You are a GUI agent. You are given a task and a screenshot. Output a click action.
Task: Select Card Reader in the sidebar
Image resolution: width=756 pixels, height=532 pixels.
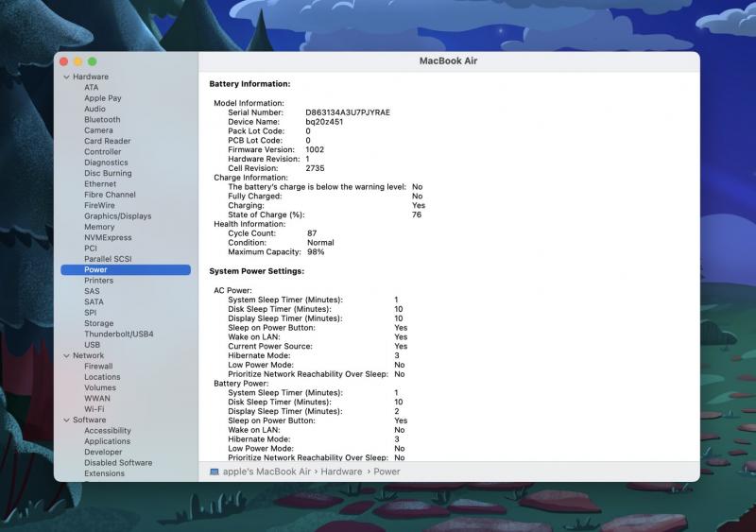click(107, 141)
